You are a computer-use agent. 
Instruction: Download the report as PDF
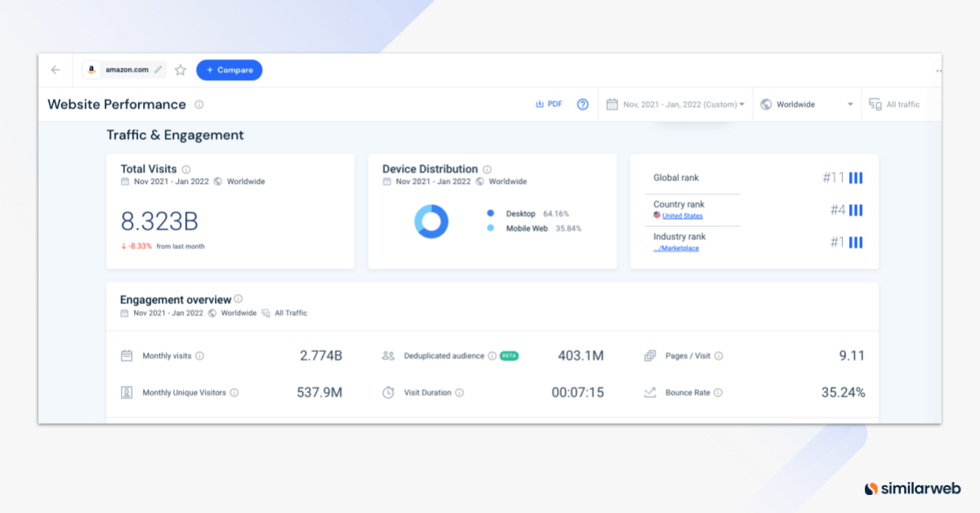click(549, 105)
